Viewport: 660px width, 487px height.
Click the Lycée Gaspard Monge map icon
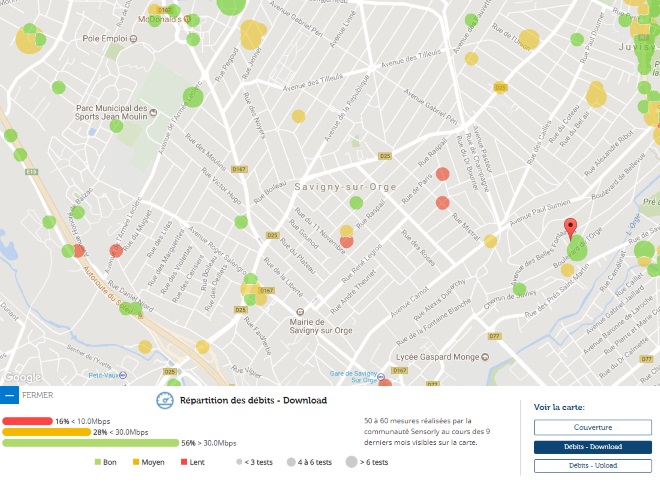point(487,355)
